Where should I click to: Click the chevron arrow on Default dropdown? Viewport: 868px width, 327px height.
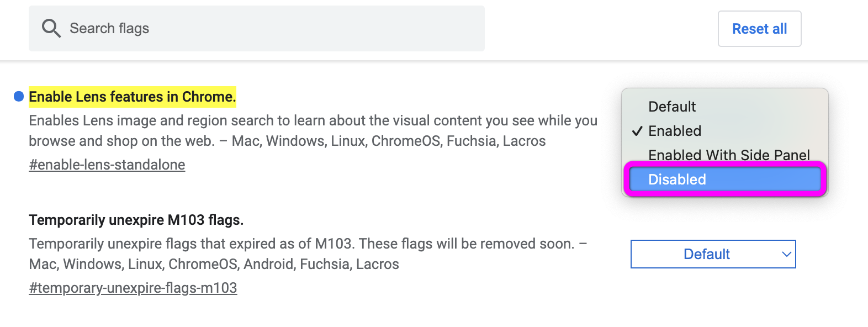point(786,254)
